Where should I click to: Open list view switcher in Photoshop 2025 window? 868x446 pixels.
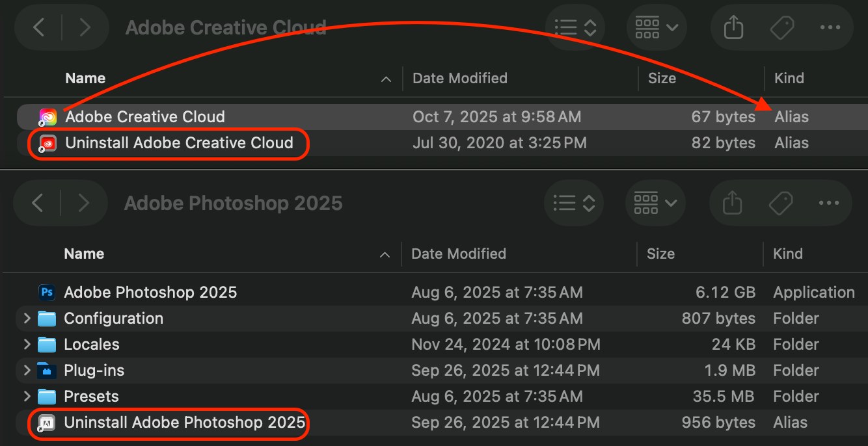[x=574, y=203]
